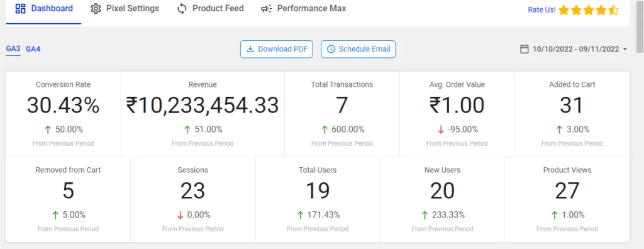Open the date range dropdown
Screen dimensions: 644x249
pos(574,49)
